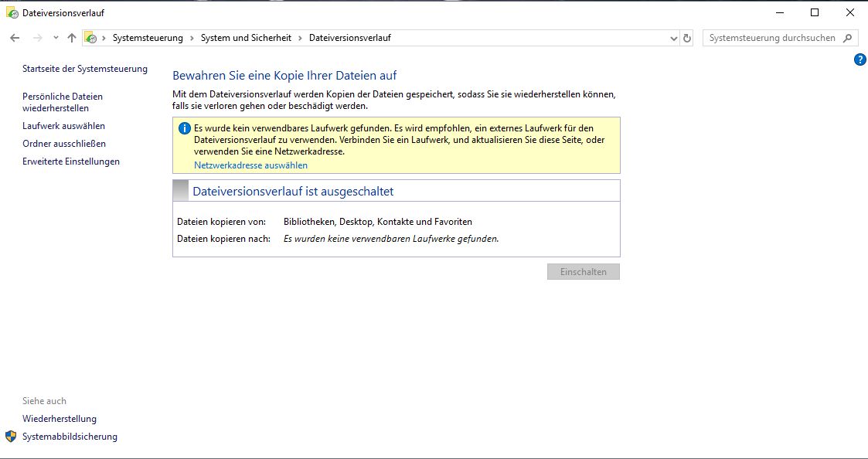Image resolution: width=868 pixels, height=459 pixels.
Task: Click the back navigation arrow
Action: 15,38
